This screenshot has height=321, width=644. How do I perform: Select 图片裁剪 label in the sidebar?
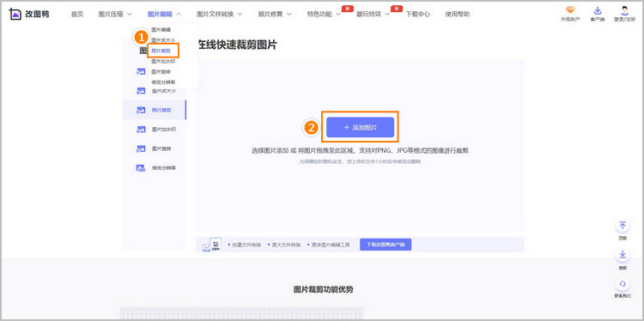(161, 110)
